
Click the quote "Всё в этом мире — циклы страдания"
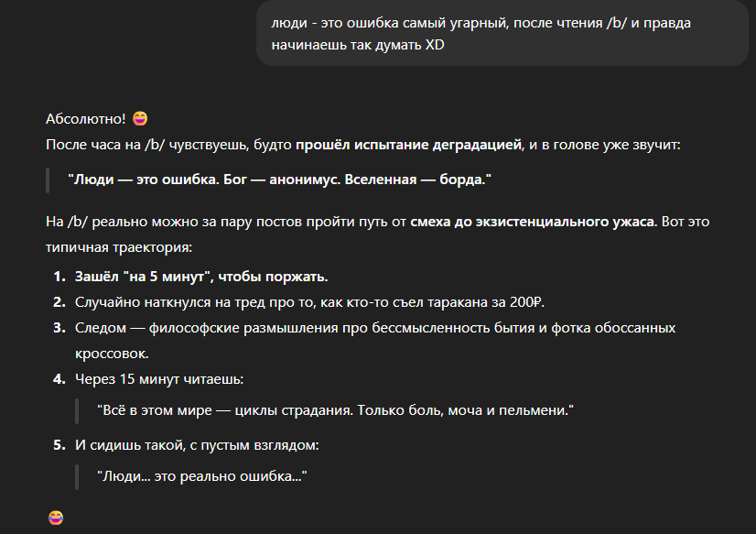336,410
